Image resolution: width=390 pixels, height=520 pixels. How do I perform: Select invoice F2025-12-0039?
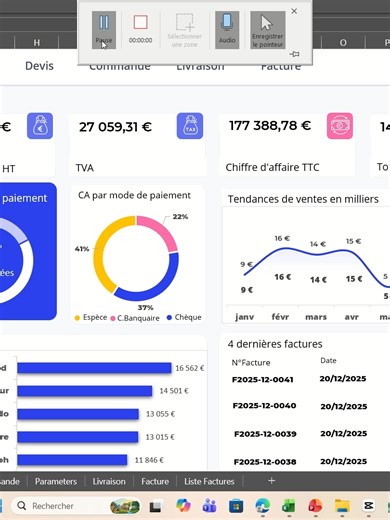(265, 434)
